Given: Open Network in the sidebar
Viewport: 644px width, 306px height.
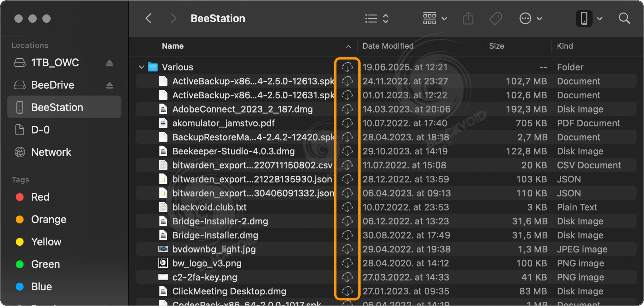Looking at the screenshot, I should (x=64, y=152).
